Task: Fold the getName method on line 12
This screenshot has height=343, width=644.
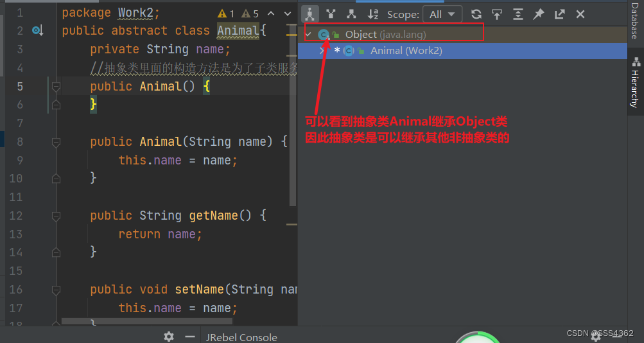Action: coord(56,216)
